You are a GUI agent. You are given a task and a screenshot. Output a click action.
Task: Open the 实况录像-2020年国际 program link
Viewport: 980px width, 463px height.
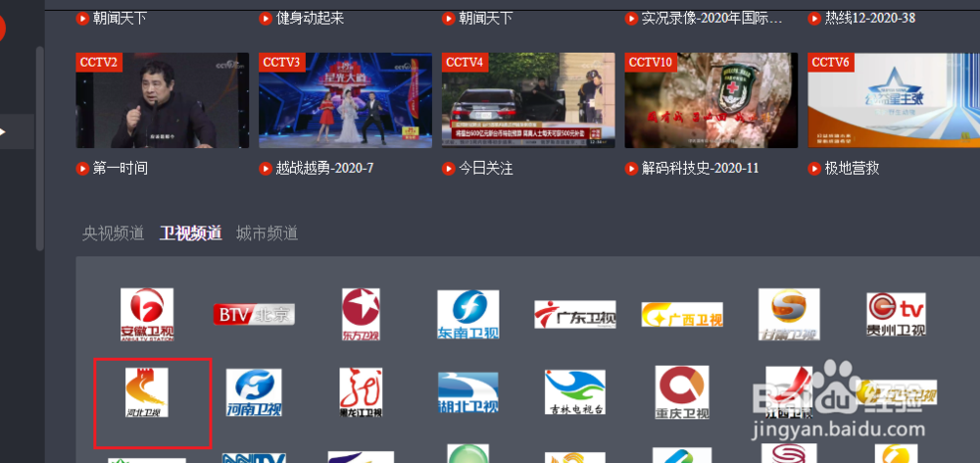click(711, 18)
